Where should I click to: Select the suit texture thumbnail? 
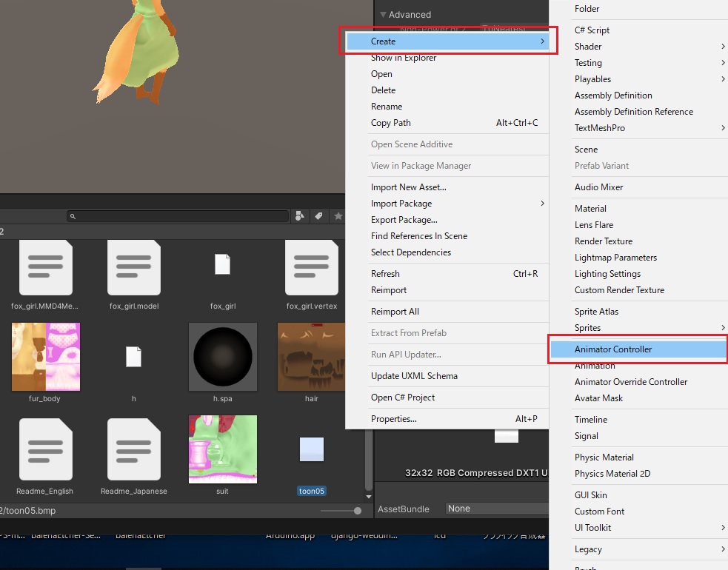[222, 449]
